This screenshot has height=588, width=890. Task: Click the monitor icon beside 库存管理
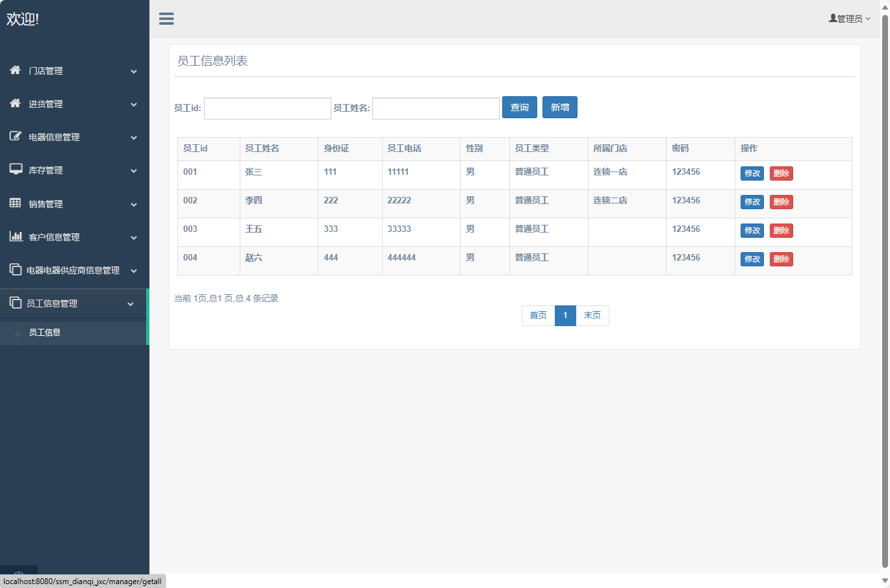coord(16,170)
